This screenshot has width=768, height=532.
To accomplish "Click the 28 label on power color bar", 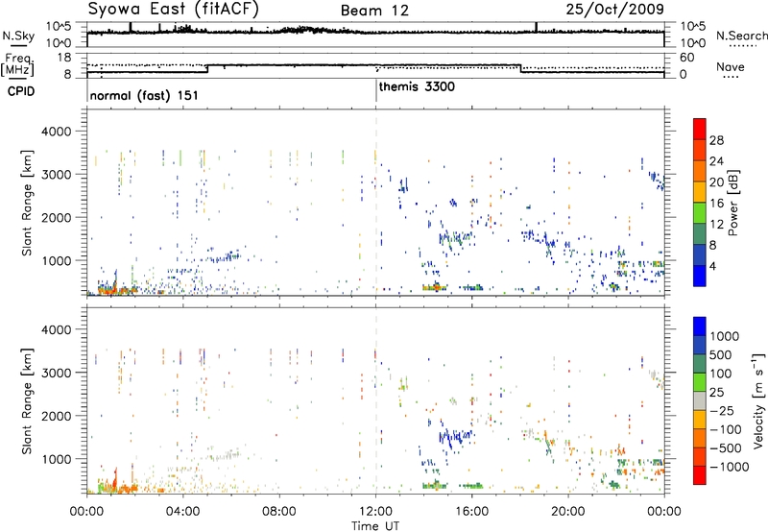I will click(716, 140).
